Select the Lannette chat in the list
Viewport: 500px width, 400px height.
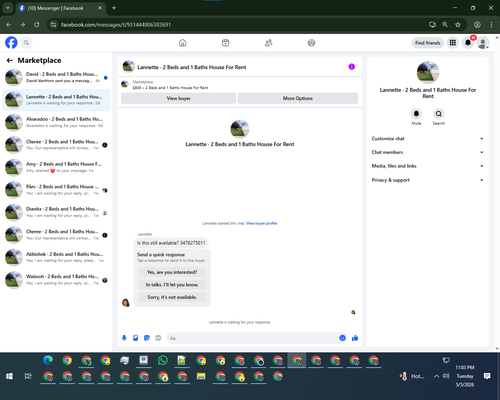click(x=56, y=100)
